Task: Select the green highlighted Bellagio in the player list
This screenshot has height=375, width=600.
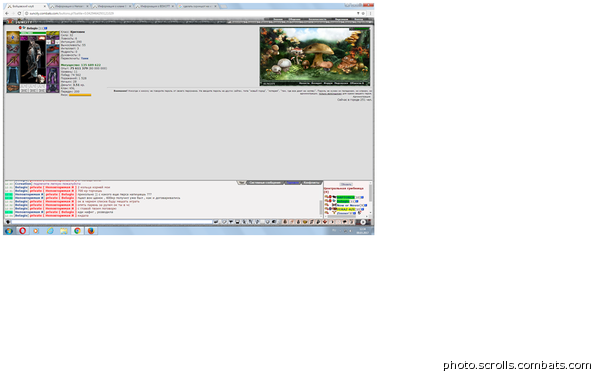Action: 343,201
